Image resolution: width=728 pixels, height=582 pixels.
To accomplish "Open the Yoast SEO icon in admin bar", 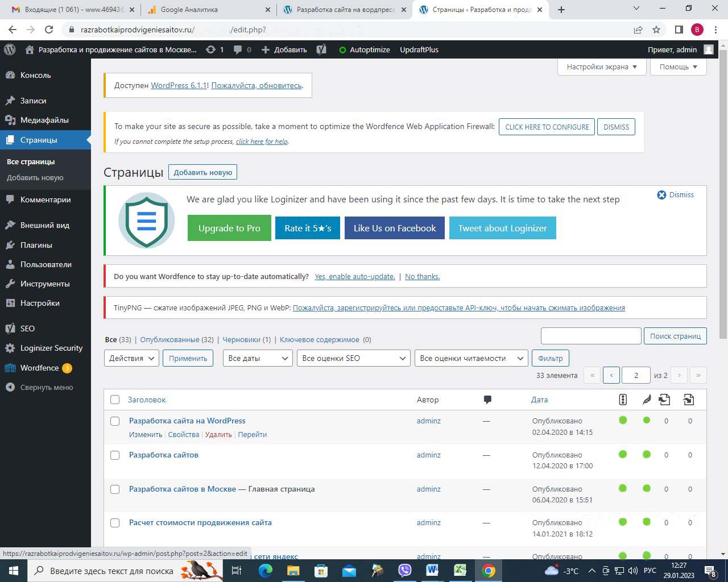I will tap(321, 49).
